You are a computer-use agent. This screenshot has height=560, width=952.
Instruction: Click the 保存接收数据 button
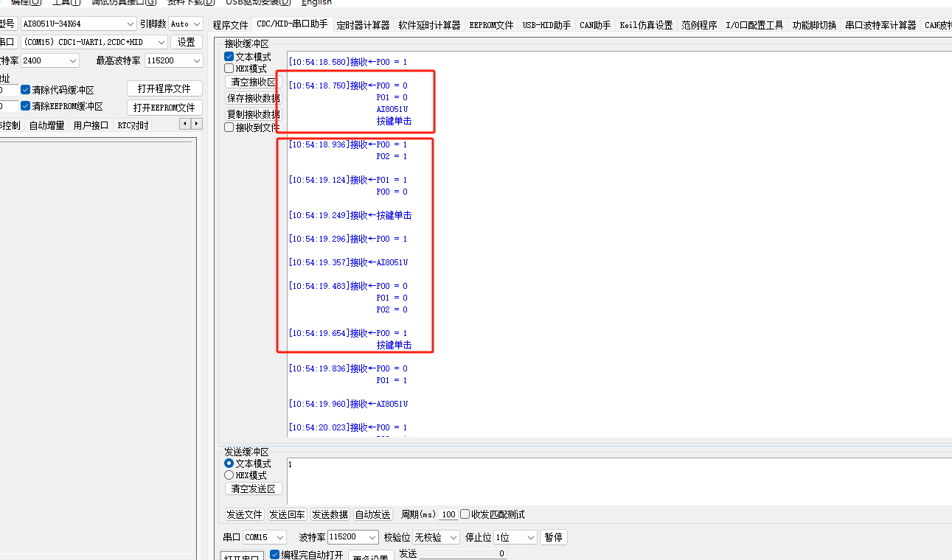[253, 98]
